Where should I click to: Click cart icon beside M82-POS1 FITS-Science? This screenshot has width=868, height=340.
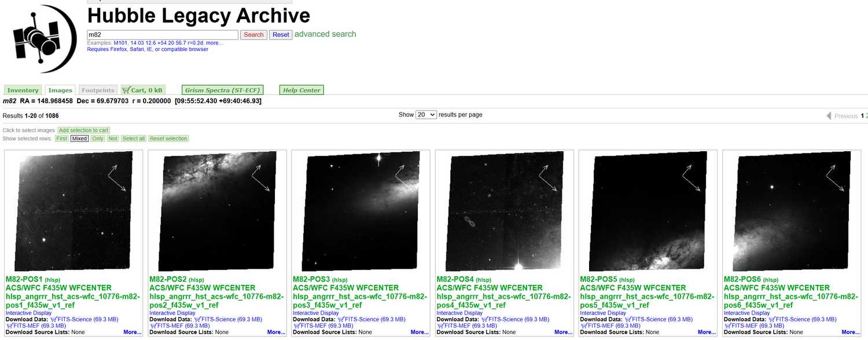click(54, 319)
